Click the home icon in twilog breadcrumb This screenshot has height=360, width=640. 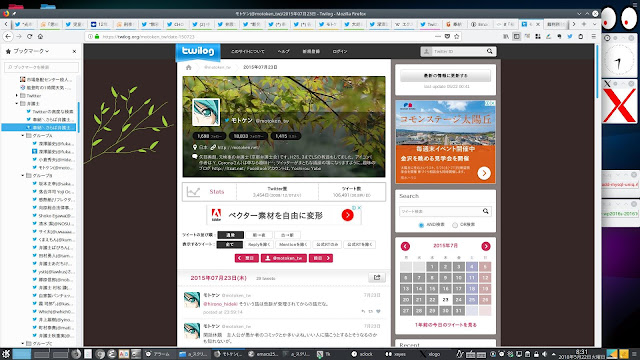188,67
